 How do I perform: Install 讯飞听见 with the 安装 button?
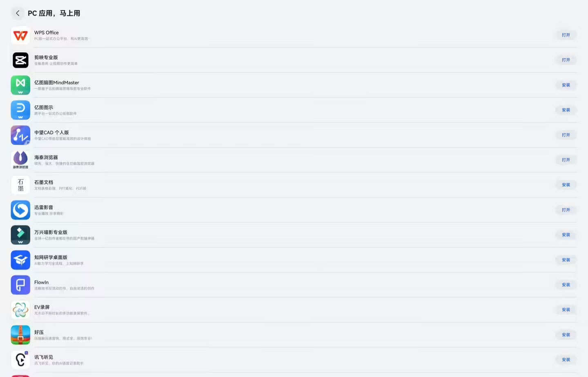pos(566,360)
